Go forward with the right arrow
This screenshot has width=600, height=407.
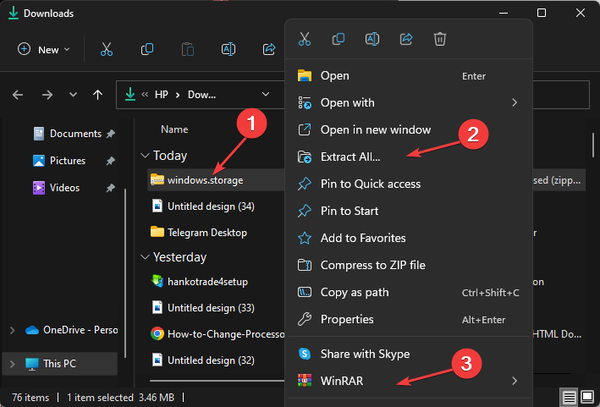point(47,94)
